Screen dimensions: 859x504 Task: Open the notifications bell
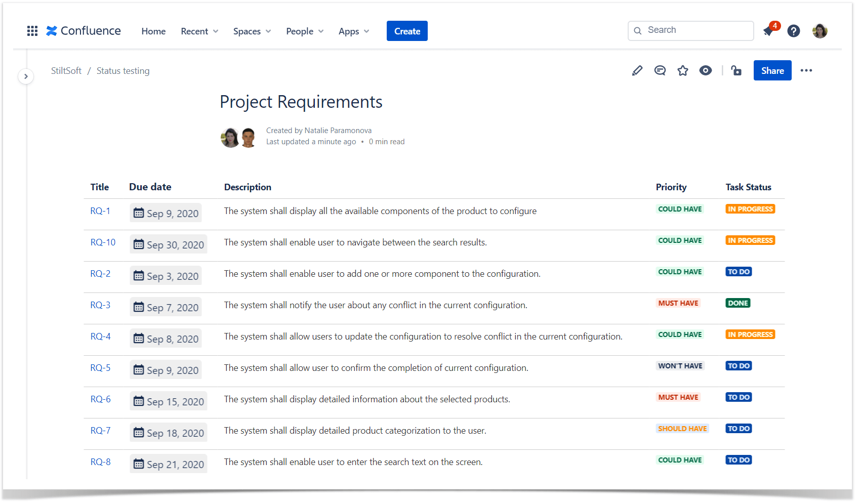[769, 31]
